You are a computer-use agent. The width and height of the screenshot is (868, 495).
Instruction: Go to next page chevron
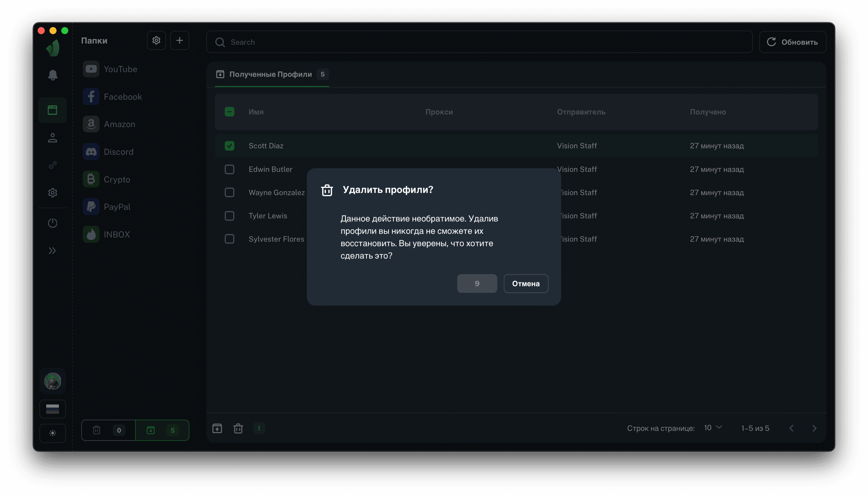[814, 428]
